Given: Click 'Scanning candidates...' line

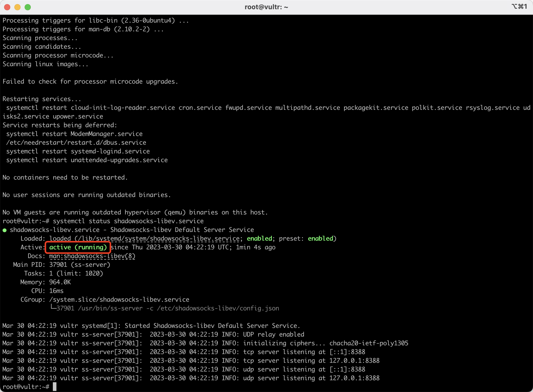Looking at the screenshot, I should coord(42,47).
